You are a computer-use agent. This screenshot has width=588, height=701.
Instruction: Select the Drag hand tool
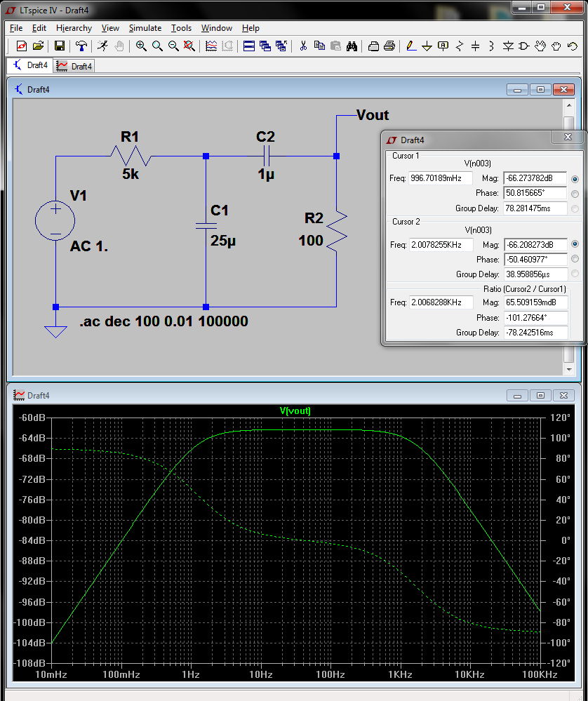[x=556, y=46]
